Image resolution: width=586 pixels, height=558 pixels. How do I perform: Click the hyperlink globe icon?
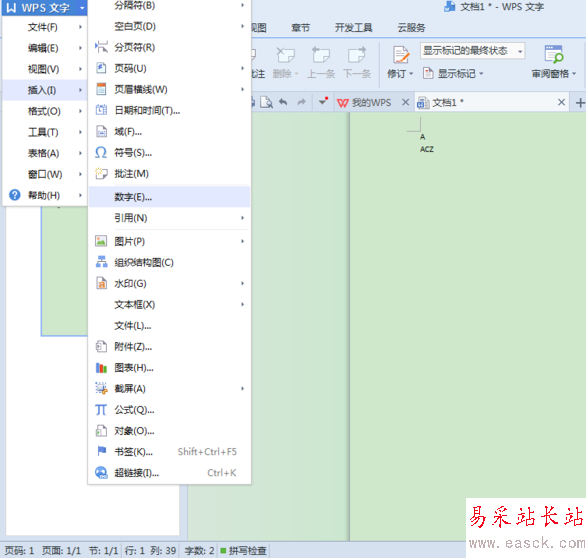click(x=101, y=473)
